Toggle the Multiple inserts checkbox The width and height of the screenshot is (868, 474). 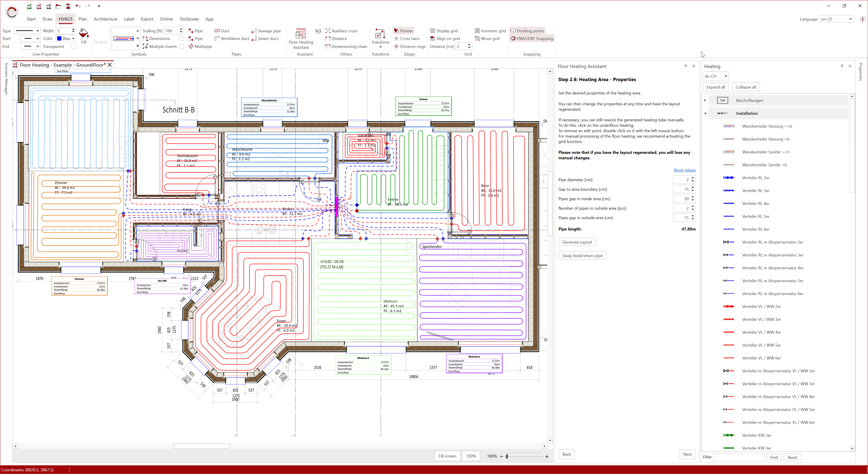182,47
